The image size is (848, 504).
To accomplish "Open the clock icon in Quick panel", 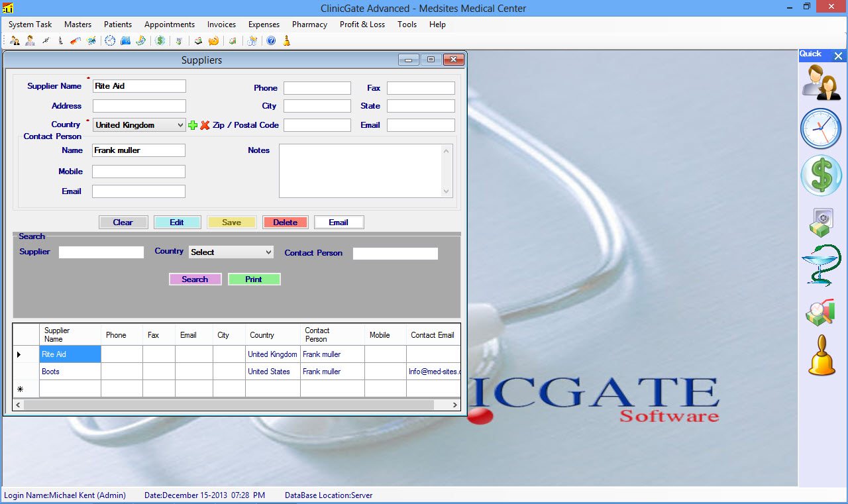I will 821,128.
